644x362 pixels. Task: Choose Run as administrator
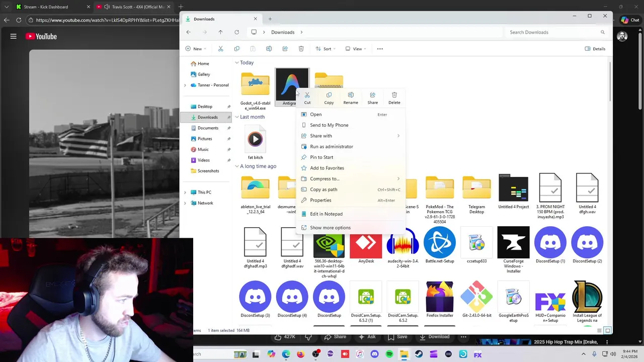coord(351,147)
